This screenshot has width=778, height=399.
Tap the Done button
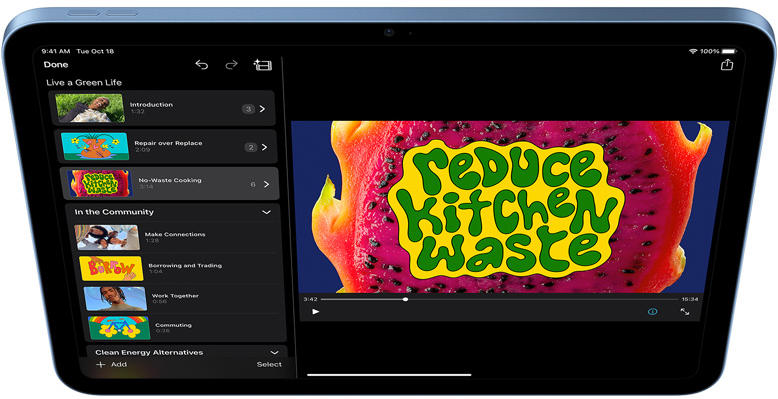[x=56, y=65]
